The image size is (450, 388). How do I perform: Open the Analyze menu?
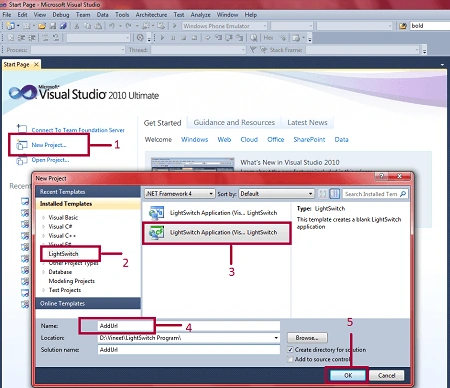(x=200, y=15)
